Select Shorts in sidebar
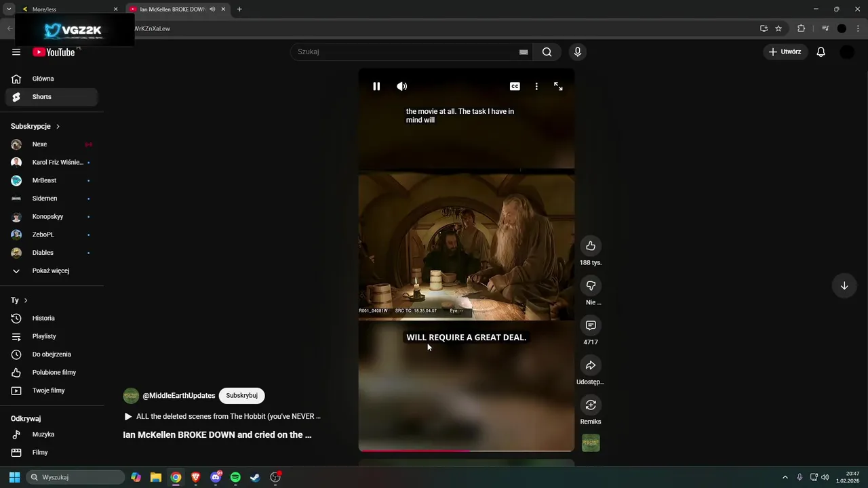The image size is (868, 488). (x=52, y=97)
